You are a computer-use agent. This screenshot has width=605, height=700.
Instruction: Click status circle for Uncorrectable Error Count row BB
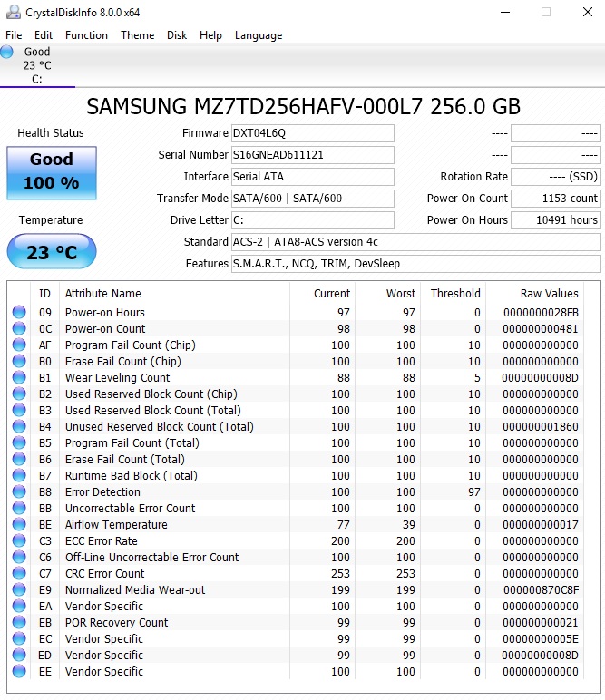(19, 508)
